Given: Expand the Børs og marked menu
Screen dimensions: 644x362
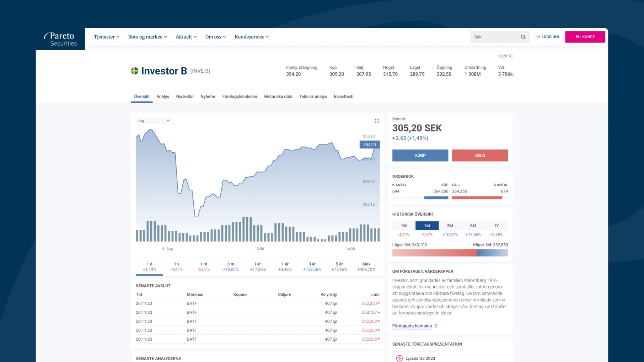Looking at the screenshot, I should click(x=148, y=37).
